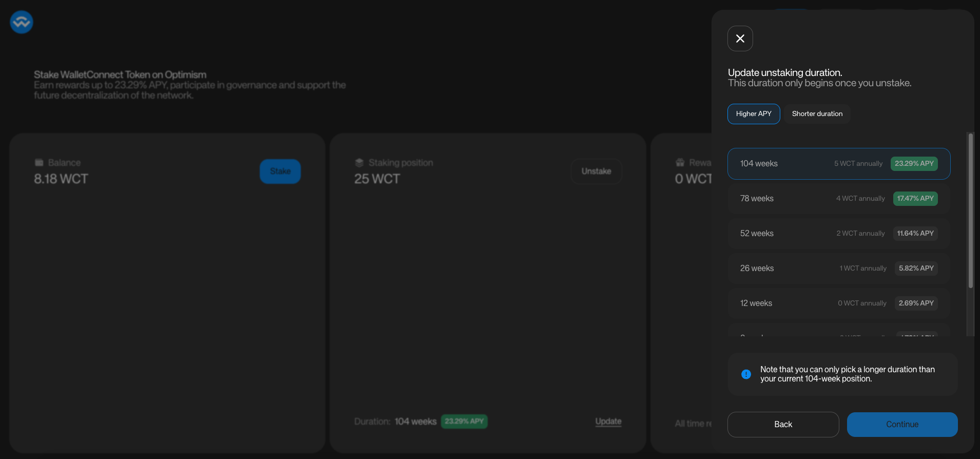Click the 23.29% APY badge in the 104 weeks row
The width and height of the screenshot is (980, 459).
pos(914,164)
